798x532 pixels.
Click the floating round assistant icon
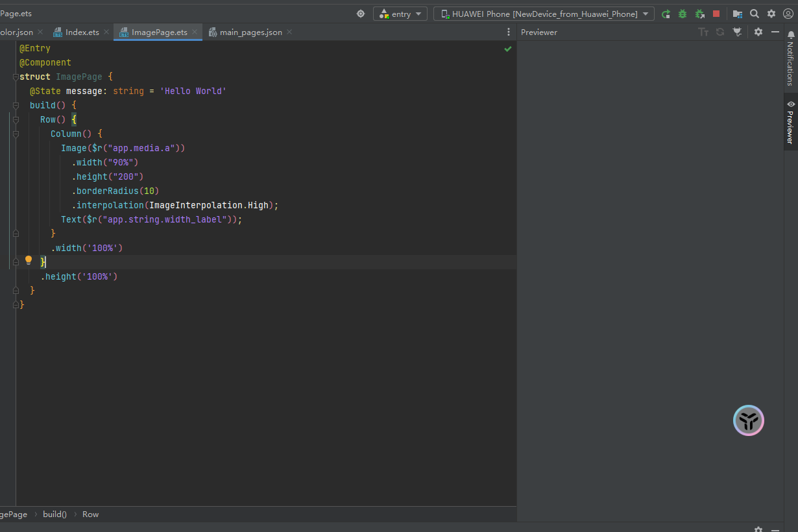tap(749, 420)
